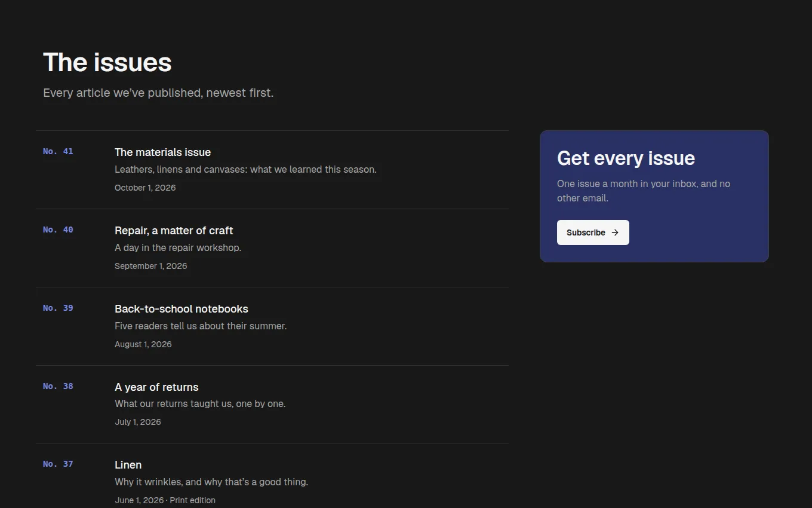Screen dimensions: 812x508
Task: Click the No. 40 issue number
Action: pos(58,229)
